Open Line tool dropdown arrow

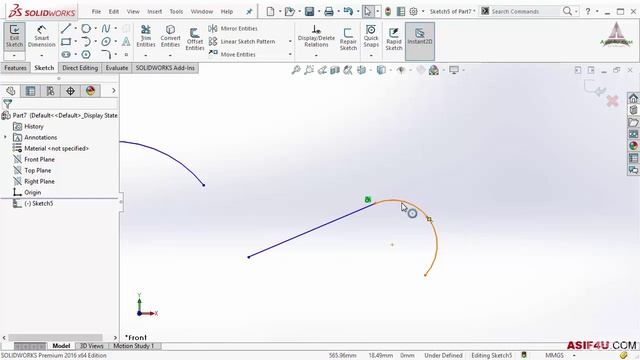tap(76, 29)
